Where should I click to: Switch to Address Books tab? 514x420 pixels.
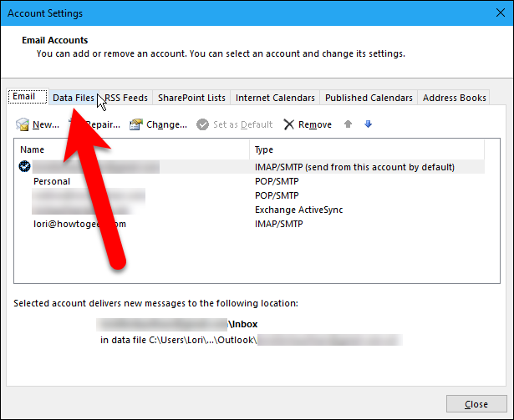pos(454,98)
